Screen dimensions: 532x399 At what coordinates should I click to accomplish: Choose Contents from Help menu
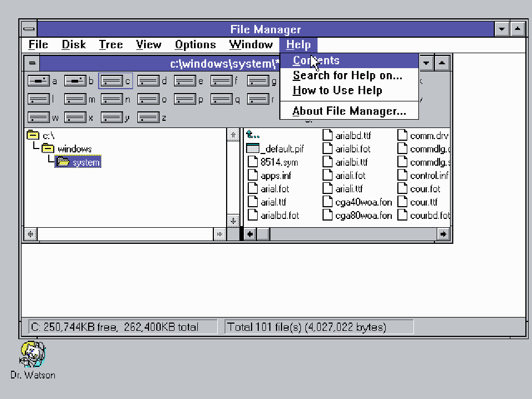349,60
